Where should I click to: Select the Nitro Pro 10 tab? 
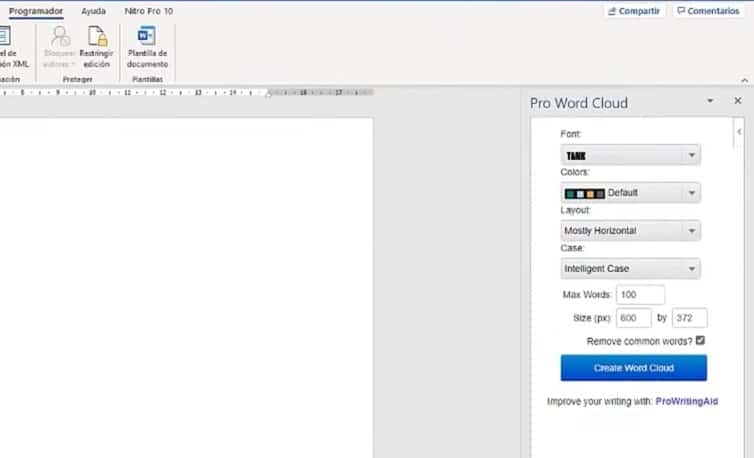(147, 11)
